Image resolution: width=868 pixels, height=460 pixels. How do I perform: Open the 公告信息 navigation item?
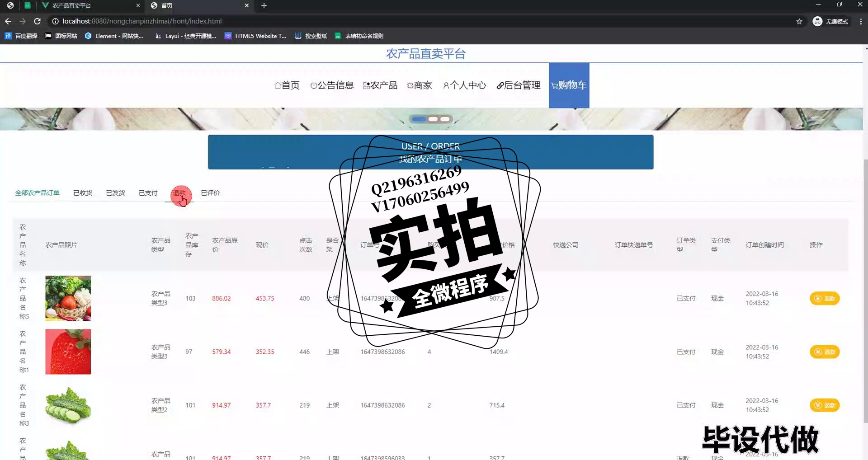332,85
